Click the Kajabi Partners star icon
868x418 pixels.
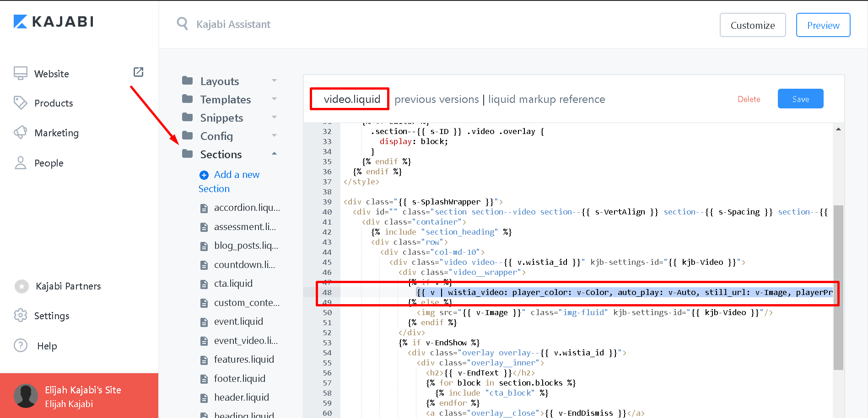point(22,286)
